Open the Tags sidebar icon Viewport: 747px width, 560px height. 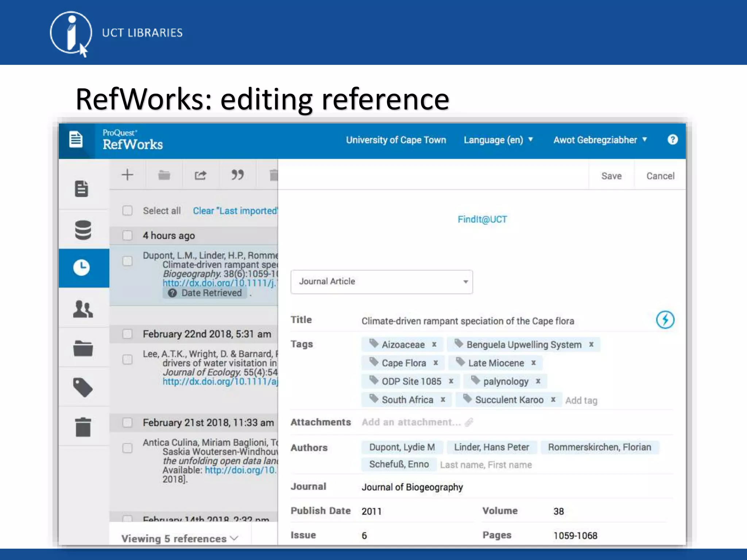tap(83, 388)
